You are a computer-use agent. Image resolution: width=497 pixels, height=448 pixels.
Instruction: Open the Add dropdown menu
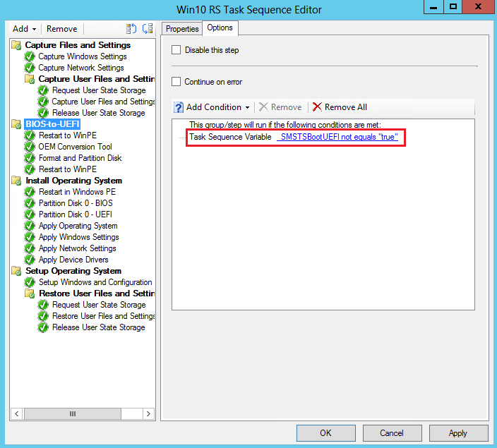(x=24, y=29)
